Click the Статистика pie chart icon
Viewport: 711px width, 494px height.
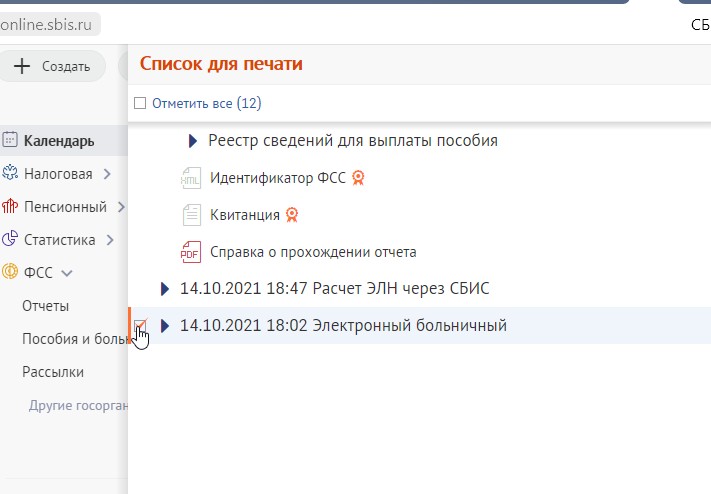[x=10, y=239]
